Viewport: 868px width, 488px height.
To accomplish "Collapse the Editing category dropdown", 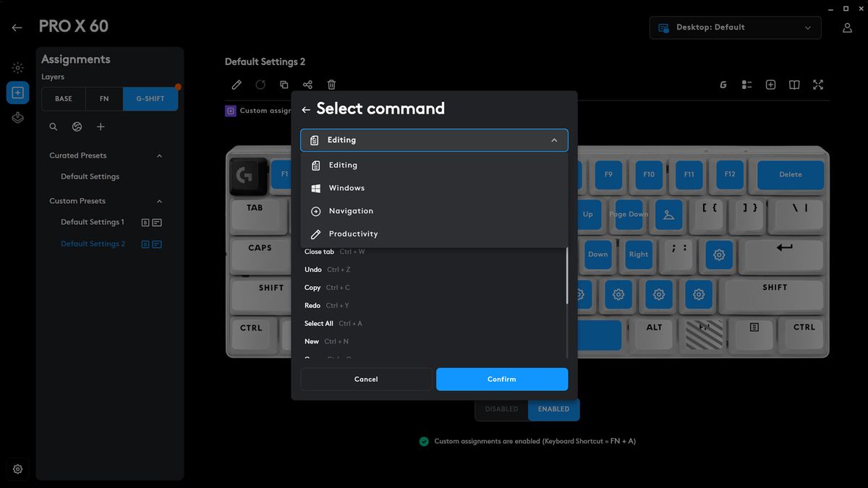I will pyautogui.click(x=554, y=140).
